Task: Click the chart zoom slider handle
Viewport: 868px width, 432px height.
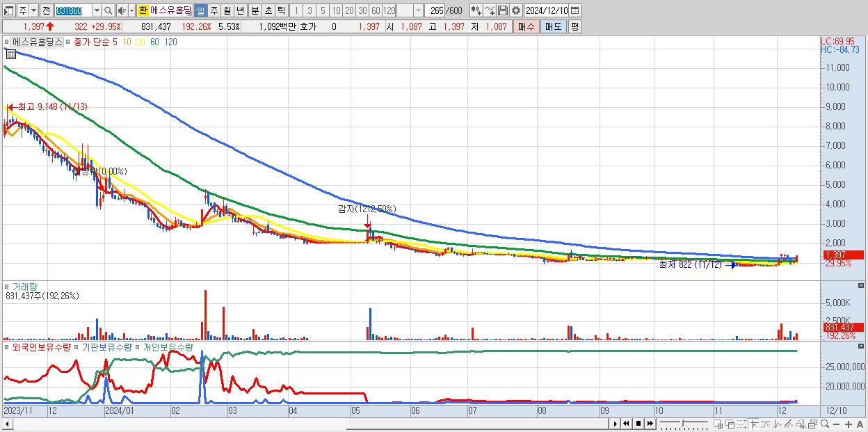Action: (x=683, y=423)
